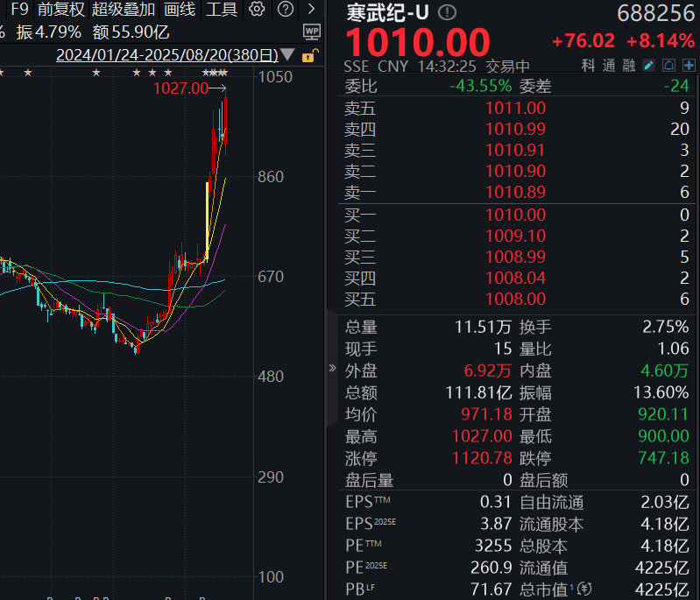
Task: Click 委比 value -43.55%
Action: point(480,86)
